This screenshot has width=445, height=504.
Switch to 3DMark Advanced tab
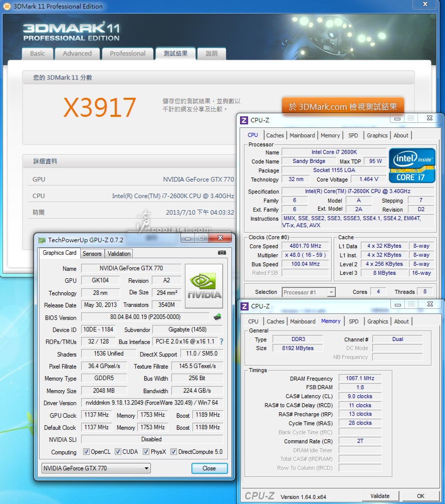click(77, 53)
